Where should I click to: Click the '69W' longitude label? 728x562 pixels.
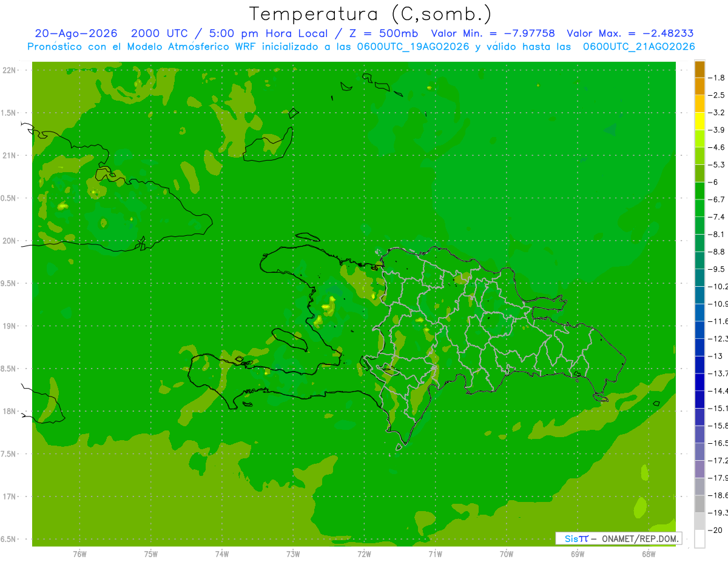pos(578,554)
